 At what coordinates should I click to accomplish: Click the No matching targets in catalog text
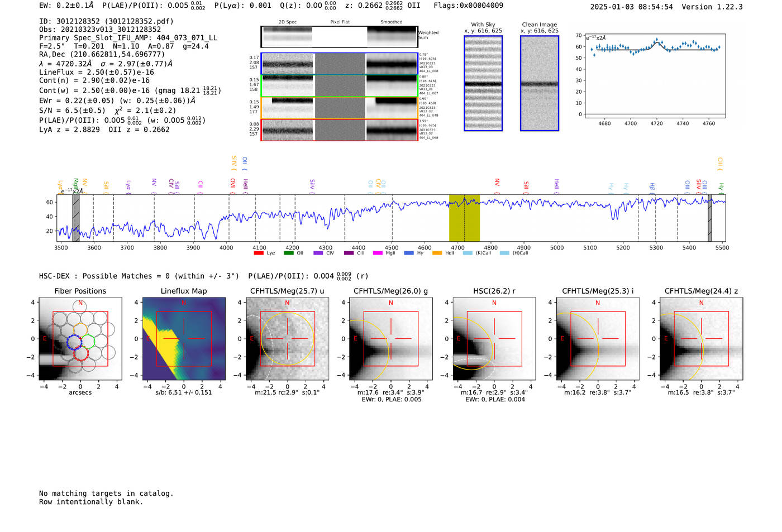[106, 493]
